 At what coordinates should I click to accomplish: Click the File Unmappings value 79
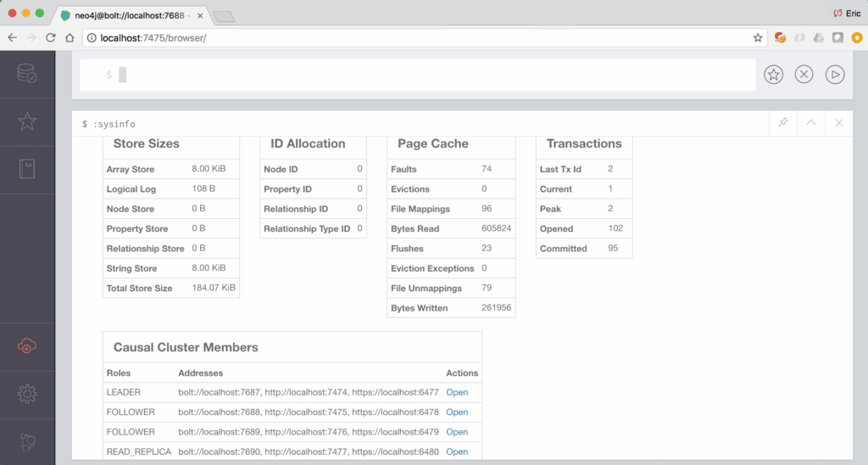487,288
